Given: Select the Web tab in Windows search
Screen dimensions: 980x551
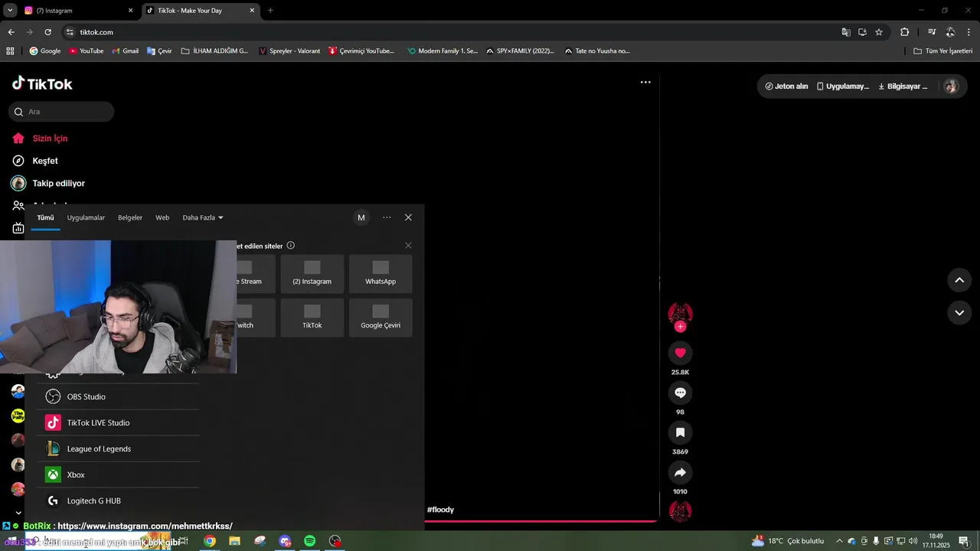Looking at the screenshot, I should pos(162,218).
